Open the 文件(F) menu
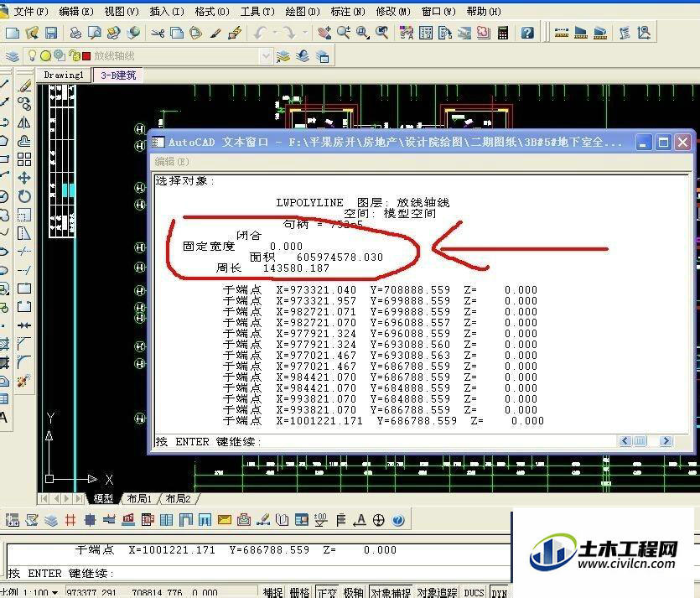Image resolution: width=700 pixels, height=598 pixels. coord(30,11)
